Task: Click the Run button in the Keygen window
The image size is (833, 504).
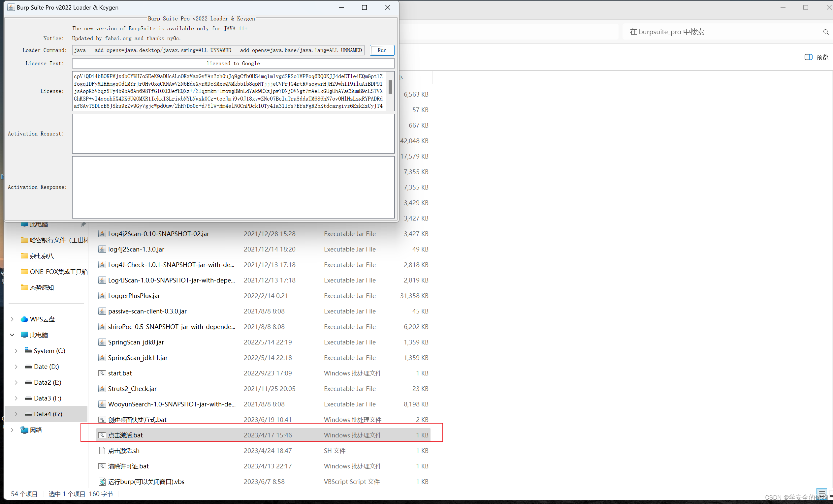Action: coord(382,50)
